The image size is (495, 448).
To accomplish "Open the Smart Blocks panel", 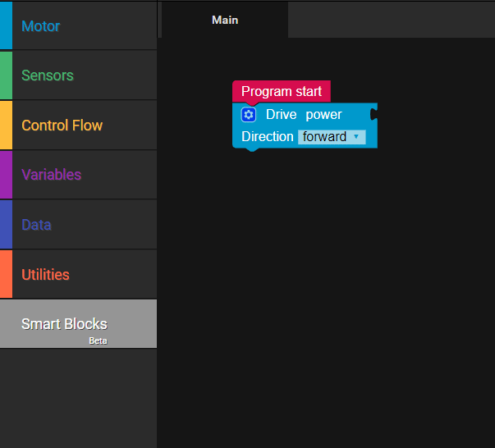I will point(64,323).
